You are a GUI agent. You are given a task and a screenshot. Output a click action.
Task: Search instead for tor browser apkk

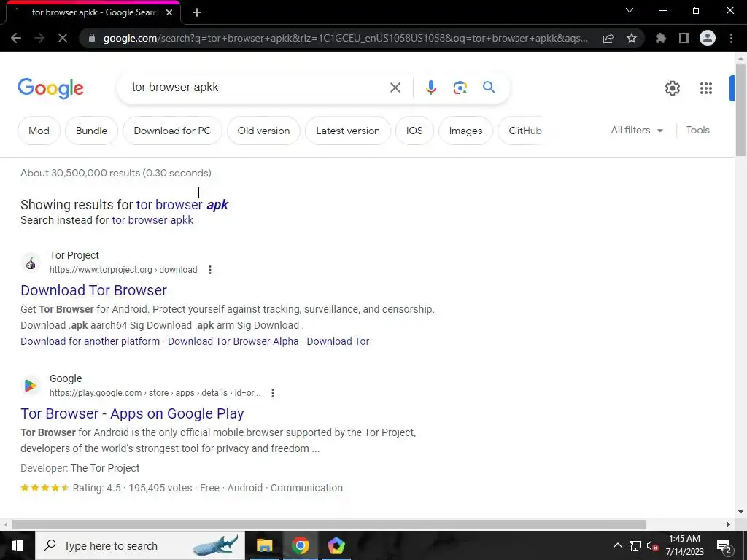pyautogui.click(x=152, y=220)
